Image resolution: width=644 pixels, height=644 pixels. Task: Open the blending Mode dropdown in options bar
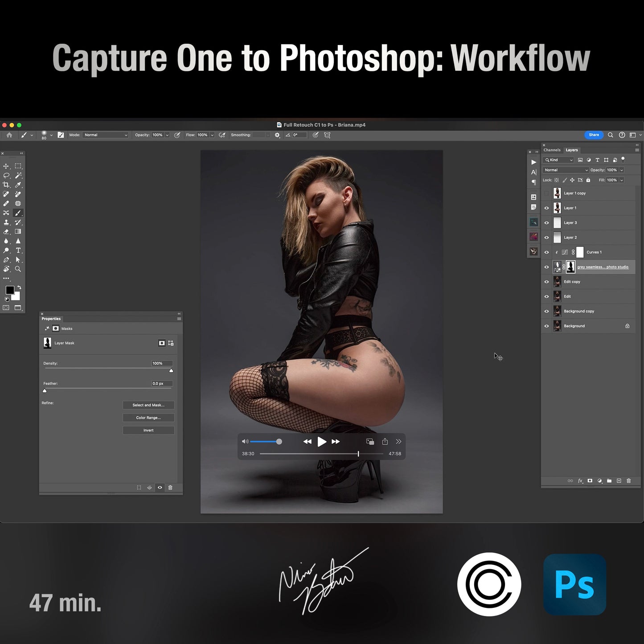(106, 135)
